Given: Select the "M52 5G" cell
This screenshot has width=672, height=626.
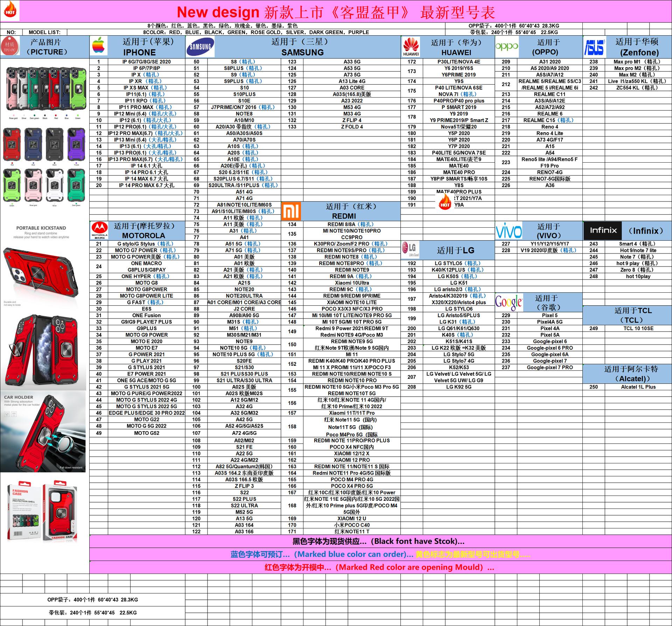Looking at the screenshot, I should [x=244, y=512].
